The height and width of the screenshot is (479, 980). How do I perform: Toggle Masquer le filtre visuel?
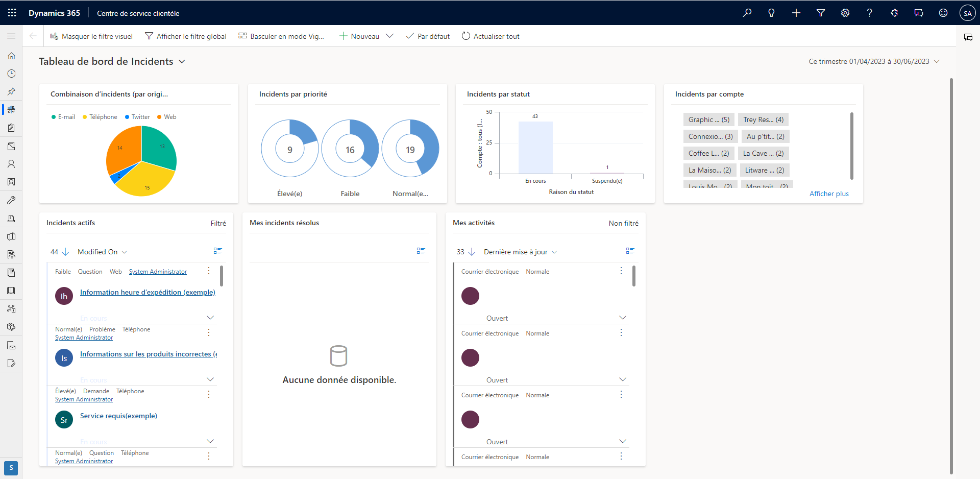(91, 36)
